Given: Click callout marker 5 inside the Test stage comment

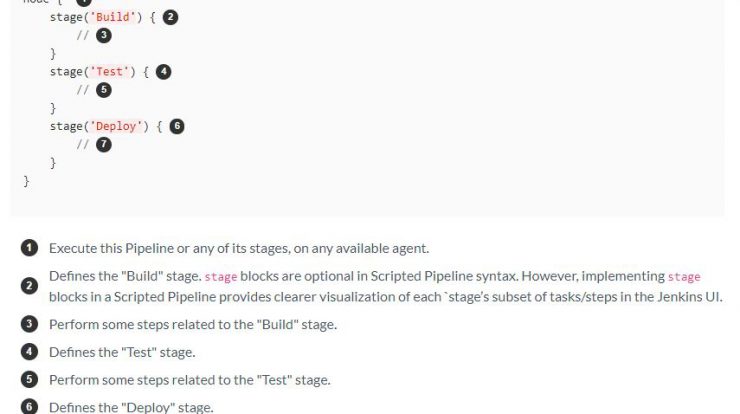Looking at the screenshot, I should pyautogui.click(x=104, y=90).
